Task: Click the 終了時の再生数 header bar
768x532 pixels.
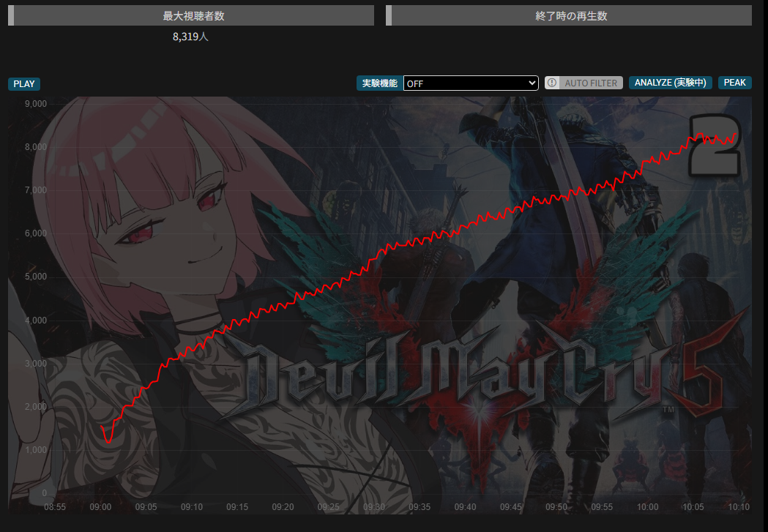Action: click(569, 15)
